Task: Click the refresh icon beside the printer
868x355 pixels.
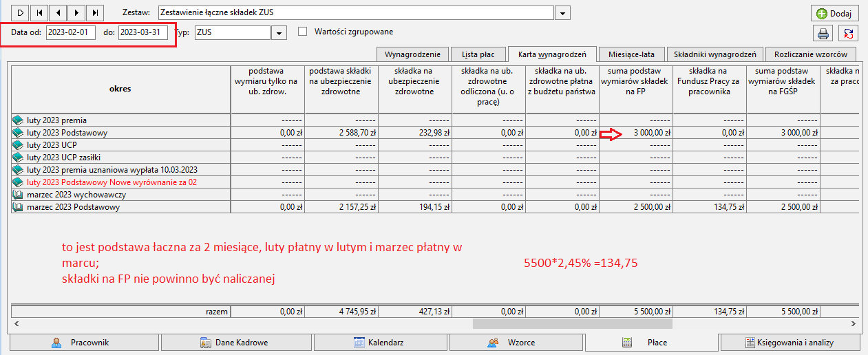Action: (x=849, y=33)
